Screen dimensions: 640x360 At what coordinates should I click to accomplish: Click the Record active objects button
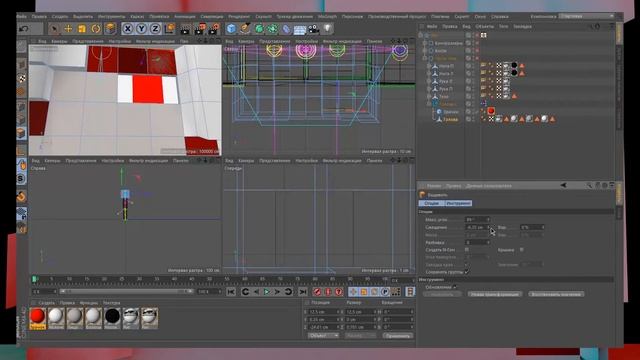click(317, 291)
